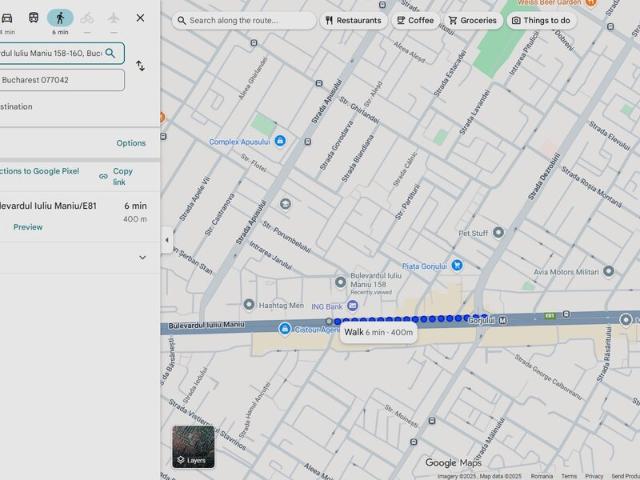Filter by Restaurants along route

click(x=353, y=20)
